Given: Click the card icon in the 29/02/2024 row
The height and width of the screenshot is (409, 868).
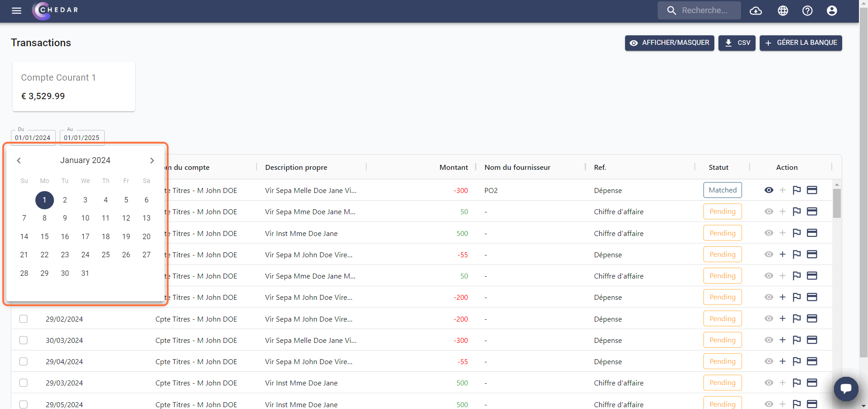Looking at the screenshot, I should (x=812, y=319).
